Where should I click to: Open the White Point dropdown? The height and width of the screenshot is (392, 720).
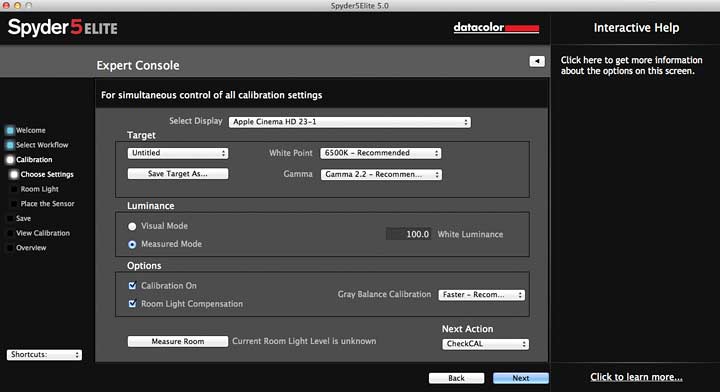(x=381, y=153)
